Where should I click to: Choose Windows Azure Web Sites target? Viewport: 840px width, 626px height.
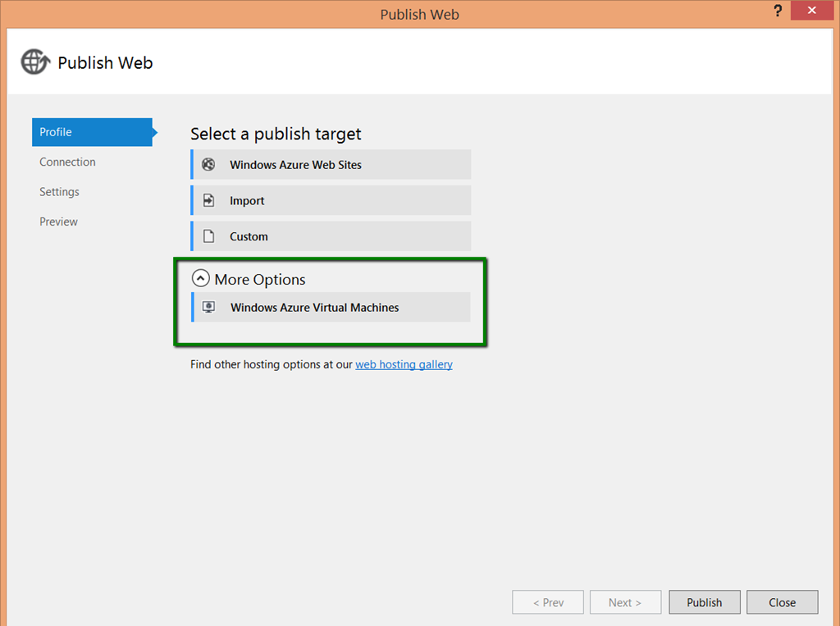tap(331, 165)
